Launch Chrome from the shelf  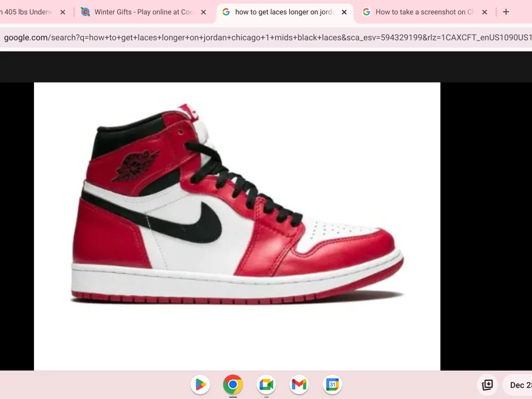pyautogui.click(x=233, y=385)
